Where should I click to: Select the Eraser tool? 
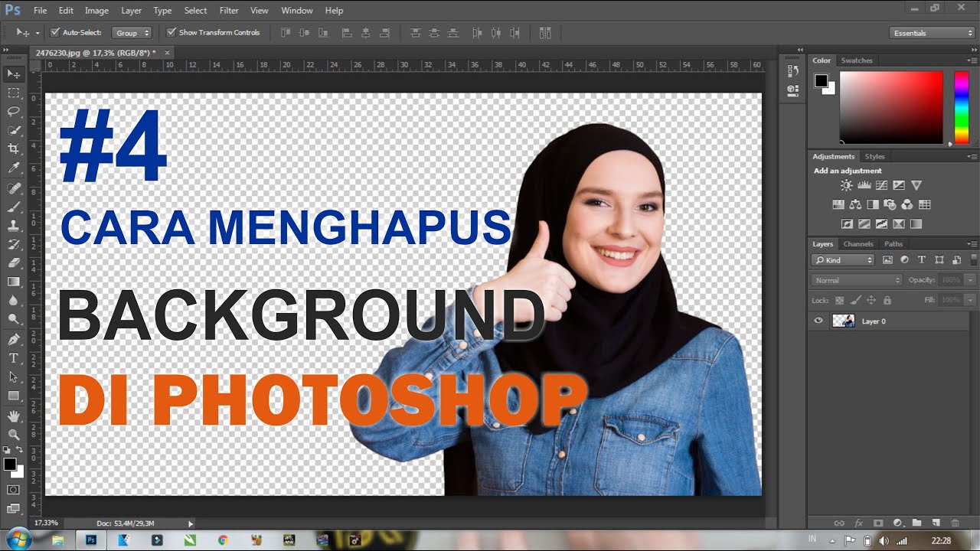pyautogui.click(x=14, y=262)
